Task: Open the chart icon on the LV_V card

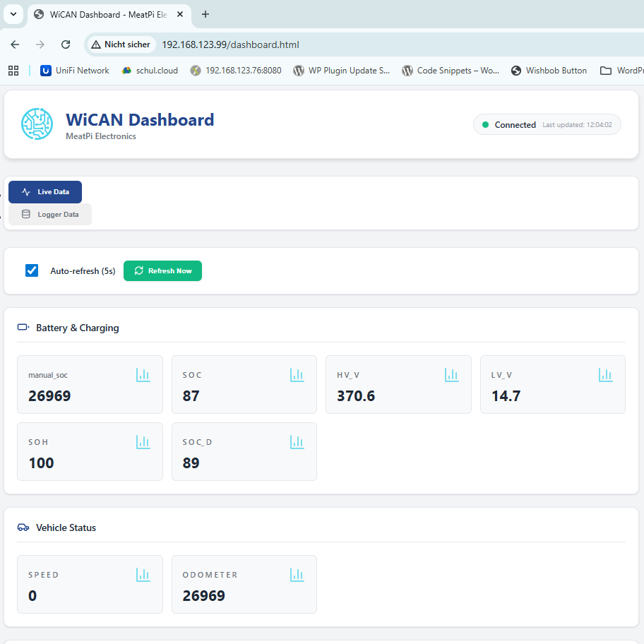Action: click(605, 375)
